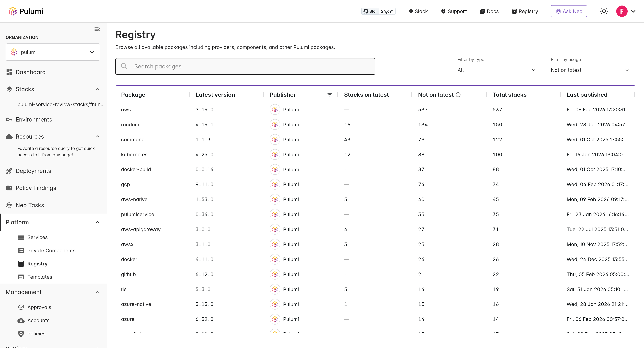
Task: Open the Dashboard from the sidebar icon
Action: (9, 72)
